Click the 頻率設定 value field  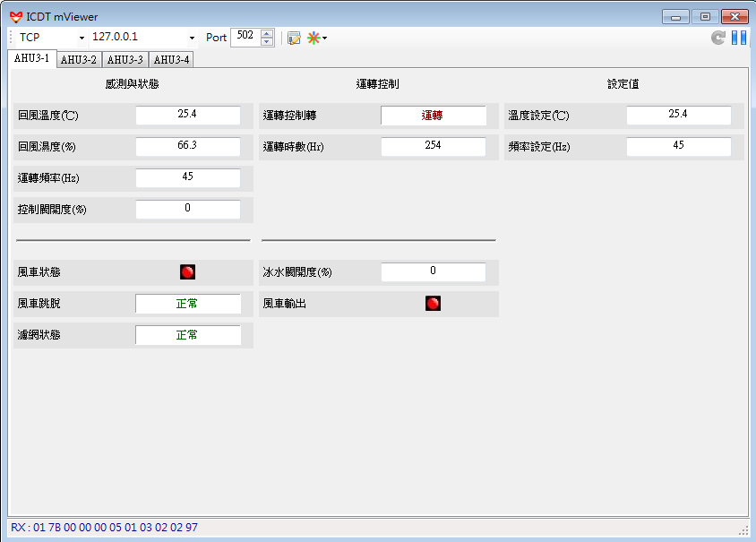(x=678, y=146)
